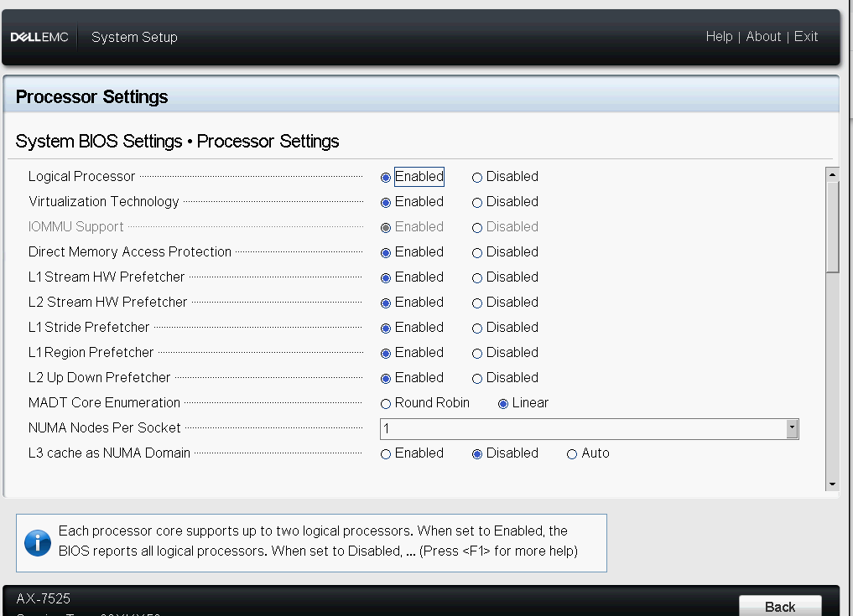Disable L1 Stride Prefetcher

pos(477,329)
